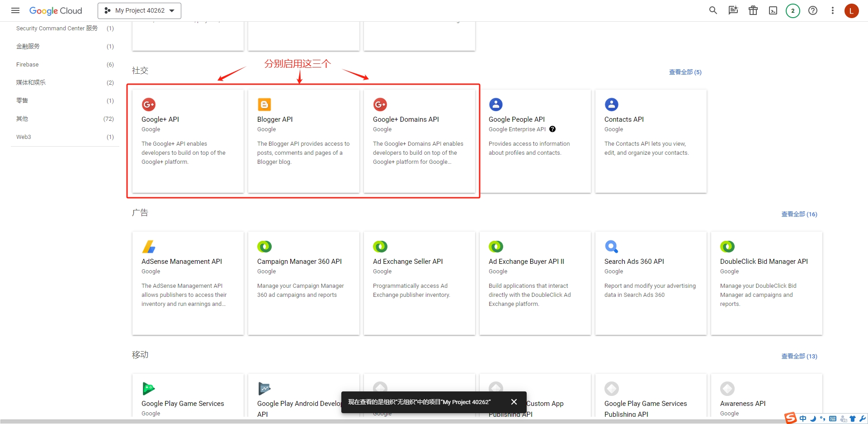Open the Search Ads 360 API title
868x424 pixels.
[634, 262]
